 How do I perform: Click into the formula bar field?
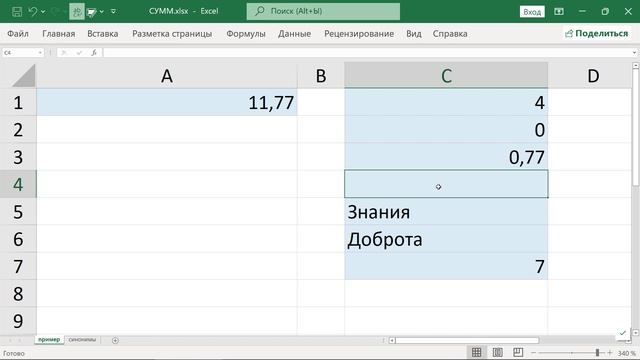pyautogui.click(x=367, y=53)
